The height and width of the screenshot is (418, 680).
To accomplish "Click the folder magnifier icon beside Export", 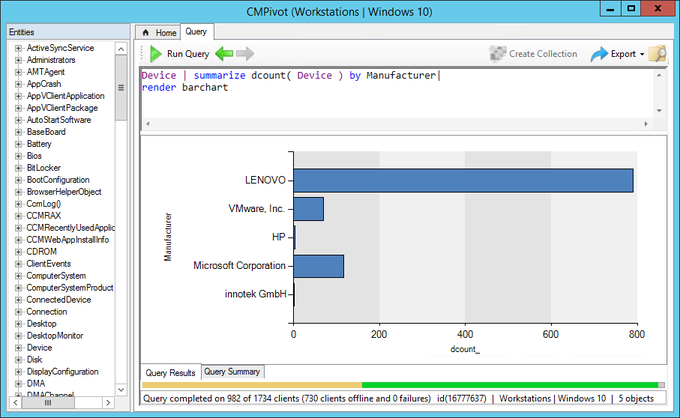I will [657, 54].
